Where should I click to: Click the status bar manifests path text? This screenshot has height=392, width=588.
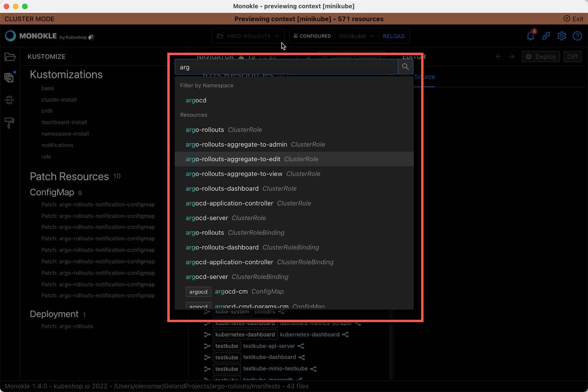[197, 386]
